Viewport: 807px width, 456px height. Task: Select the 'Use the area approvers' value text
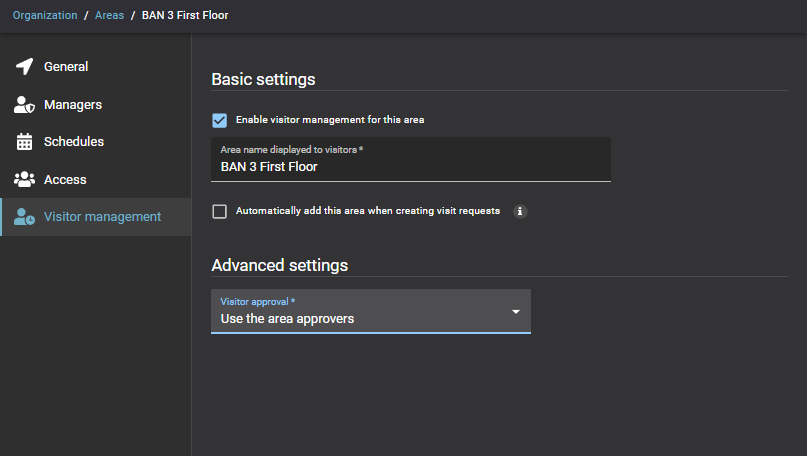287,319
